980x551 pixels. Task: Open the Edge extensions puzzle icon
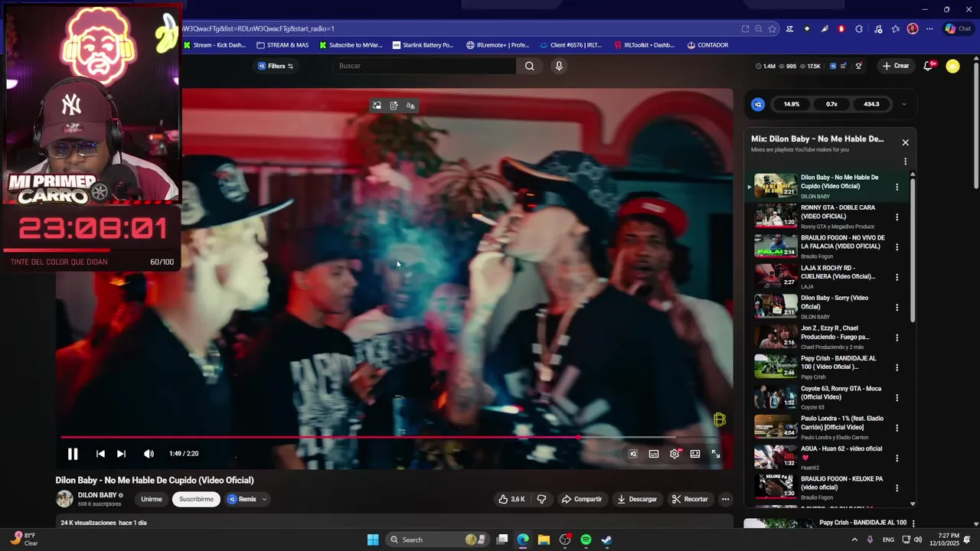click(x=858, y=29)
